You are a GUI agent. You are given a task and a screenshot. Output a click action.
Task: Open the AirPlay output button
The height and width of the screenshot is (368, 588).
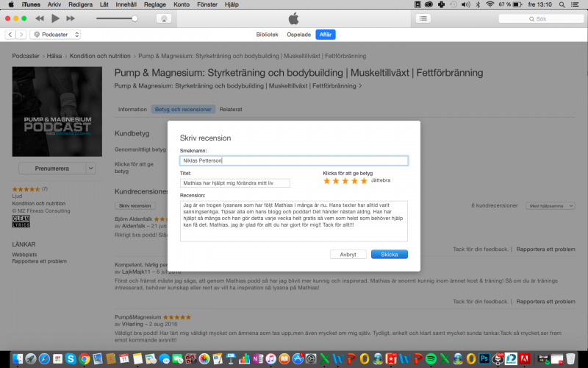point(164,18)
